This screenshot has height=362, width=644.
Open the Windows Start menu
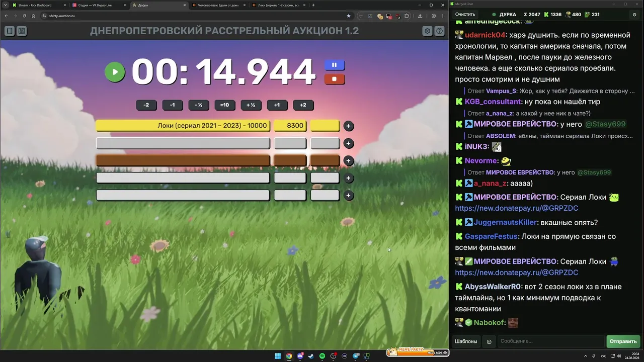point(278,356)
